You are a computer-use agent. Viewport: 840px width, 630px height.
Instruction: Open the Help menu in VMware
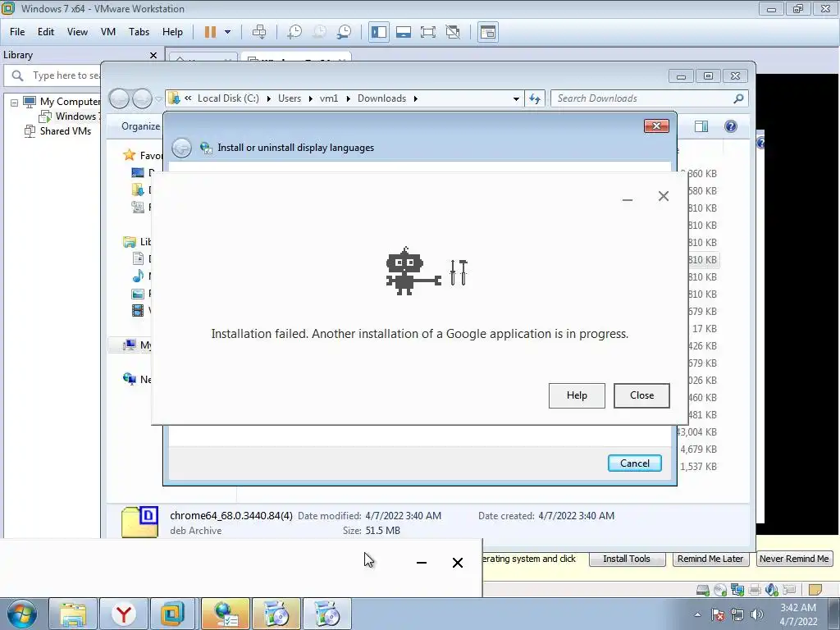[172, 32]
